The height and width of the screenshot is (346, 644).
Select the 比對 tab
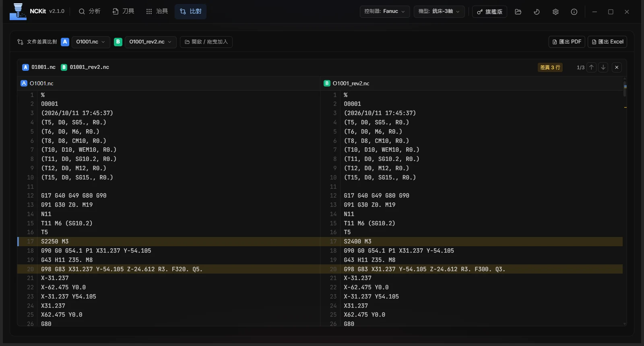point(190,11)
